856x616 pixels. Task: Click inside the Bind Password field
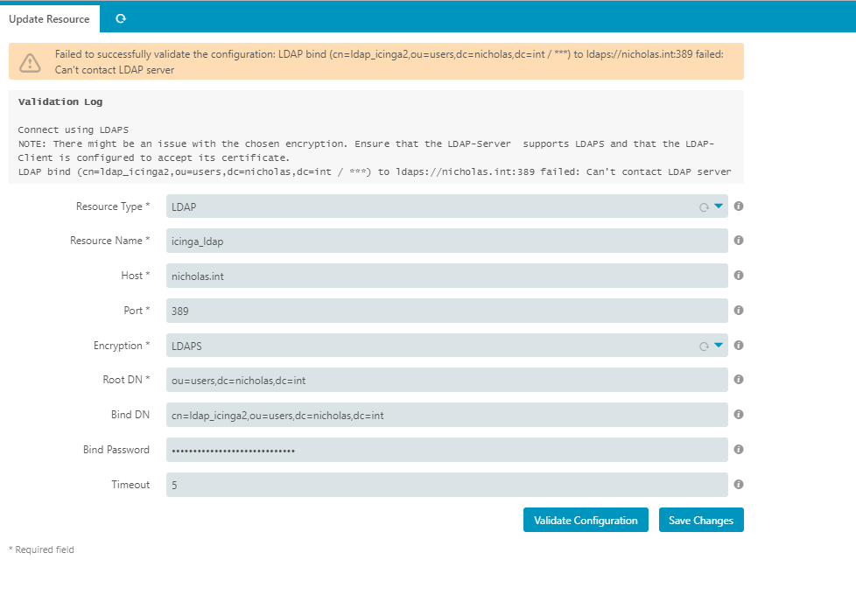tap(446, 450)
